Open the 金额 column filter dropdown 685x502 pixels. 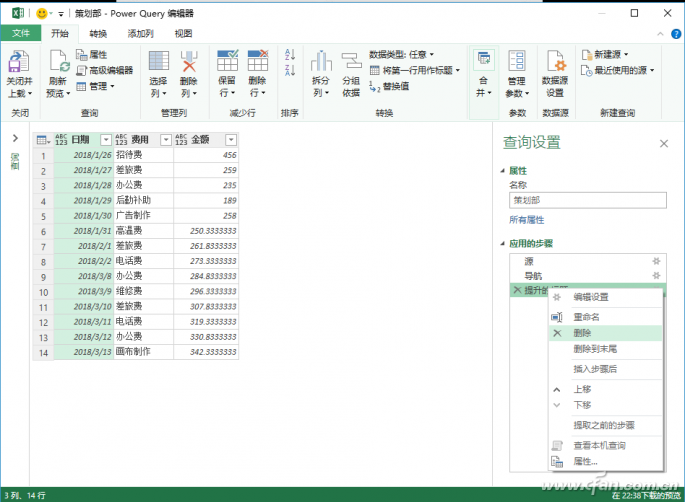pyautogui.click(x=231, y=140)
